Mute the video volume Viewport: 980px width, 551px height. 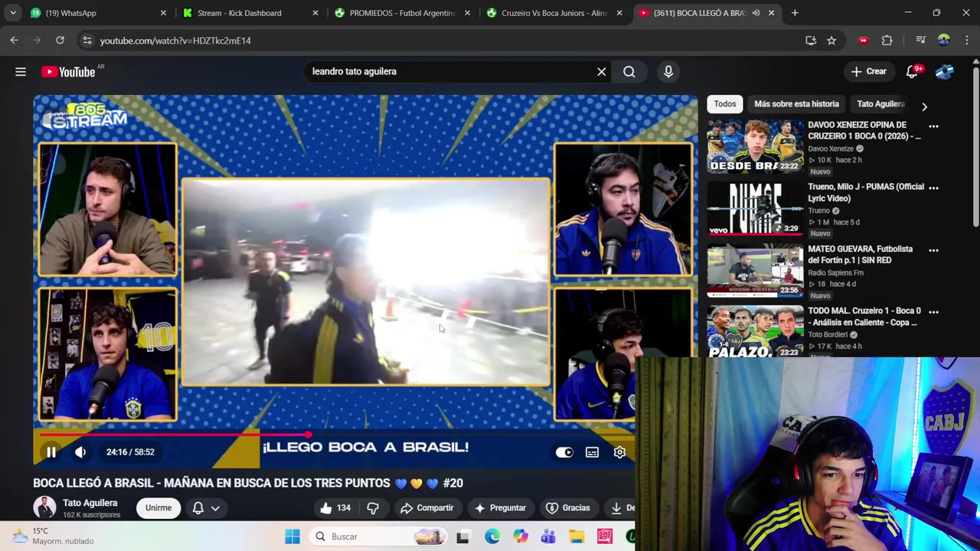(80, 452)
